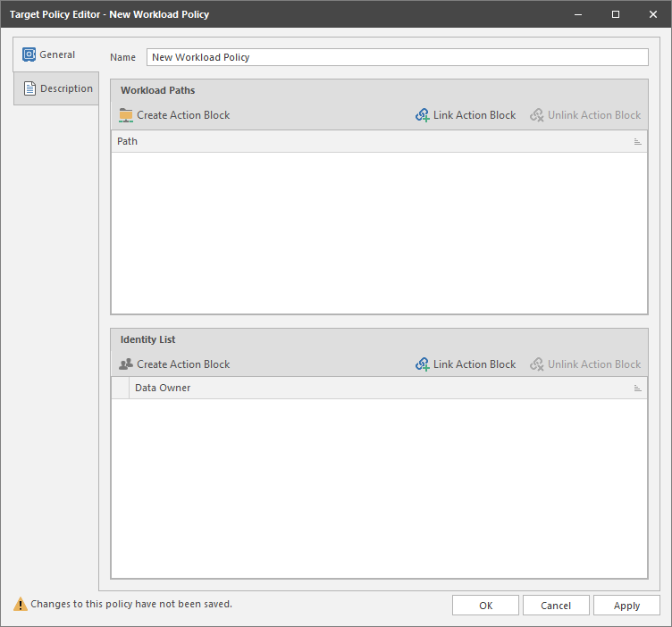Link Action Block in Workload Paths
Image resolution: width=672 pixels, height=627 pixels.
(x=466, y=115)
